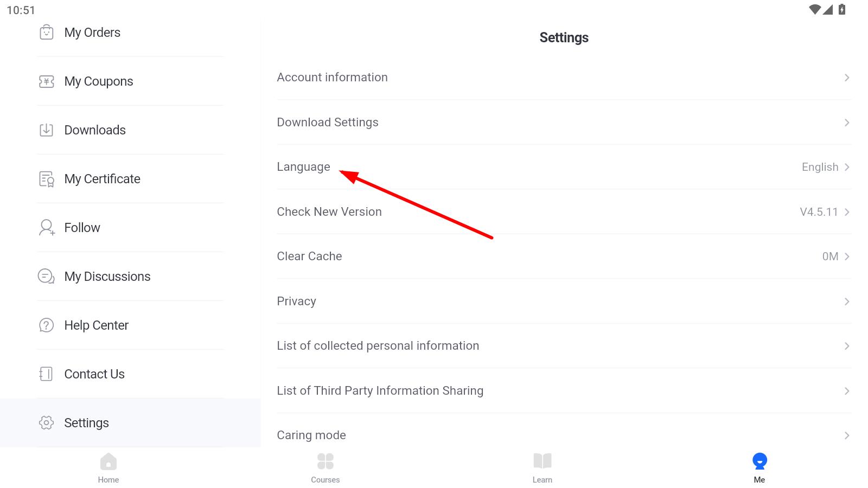Tap the My Certificate icon
Viewport: 868px width, 488px height.
point(47,179)
